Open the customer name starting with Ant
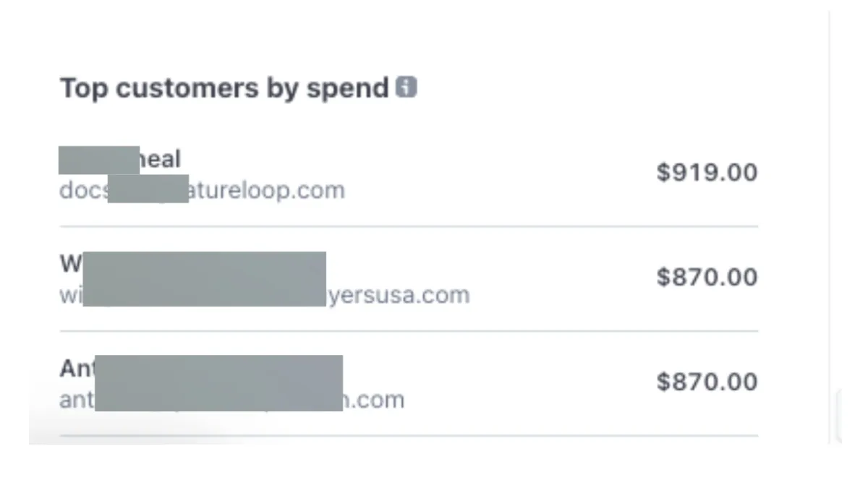The image size is (868, 488). pyautogui.click(x=77, y=369)
